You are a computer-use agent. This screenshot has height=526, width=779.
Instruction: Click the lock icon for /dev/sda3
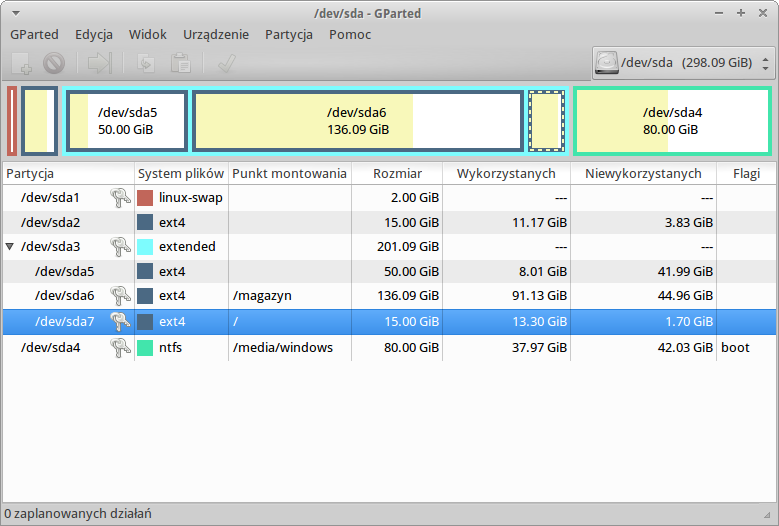point(120,246)
